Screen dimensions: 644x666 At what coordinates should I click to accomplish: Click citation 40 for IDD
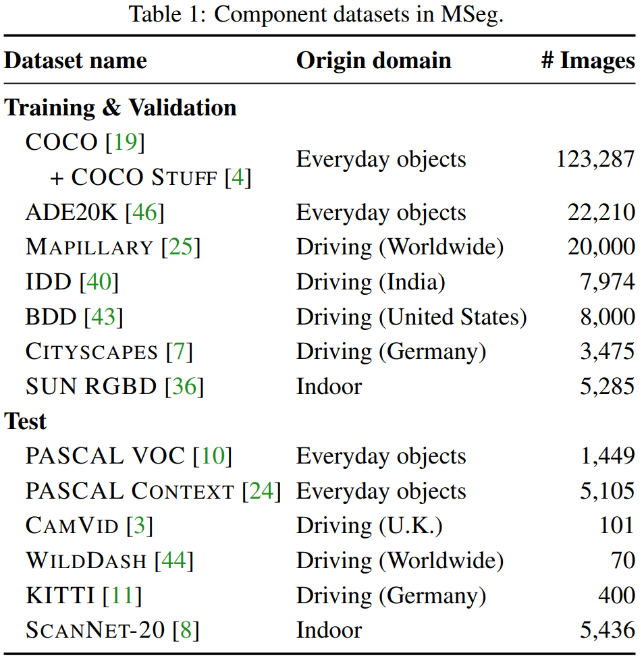pos(99,281)
